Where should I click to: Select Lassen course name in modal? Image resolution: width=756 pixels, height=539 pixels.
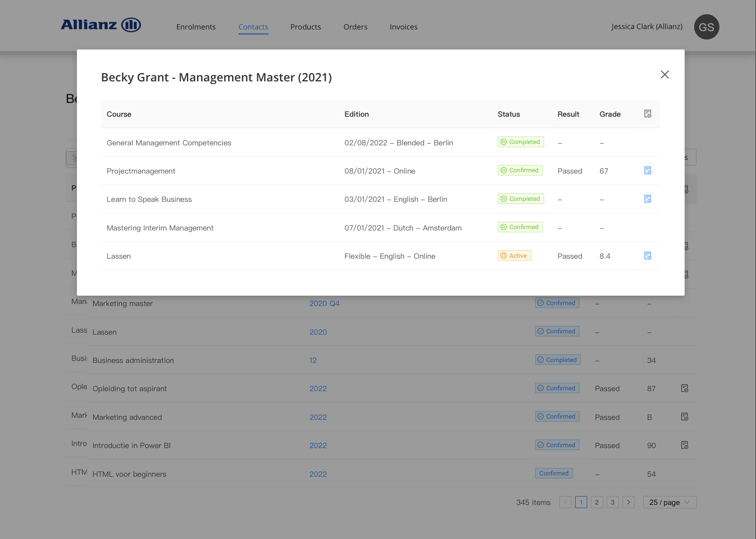tap(118, 256)
